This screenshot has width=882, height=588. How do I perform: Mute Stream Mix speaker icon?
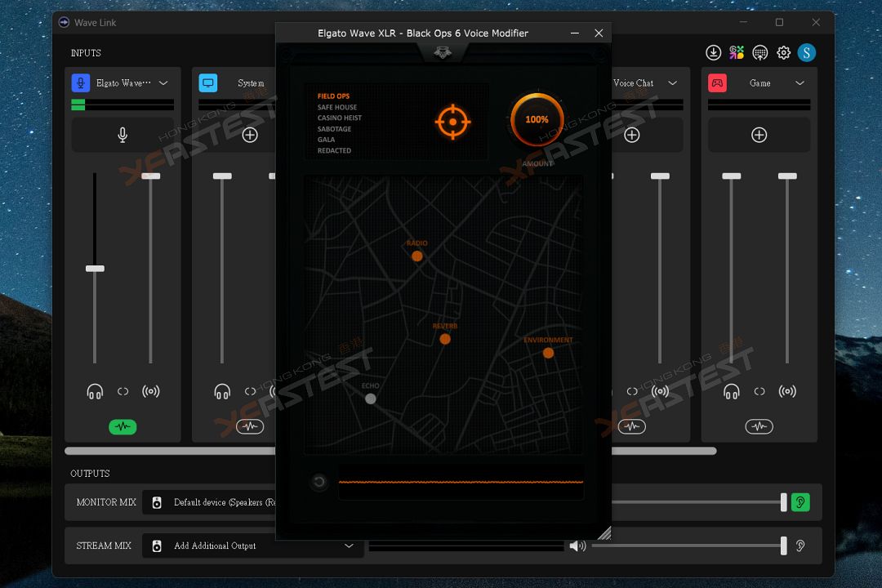click(x=577, y=546)
